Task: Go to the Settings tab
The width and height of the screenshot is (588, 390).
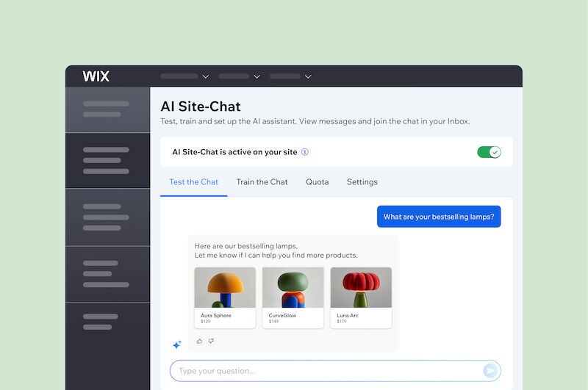Action: (362, 182)
